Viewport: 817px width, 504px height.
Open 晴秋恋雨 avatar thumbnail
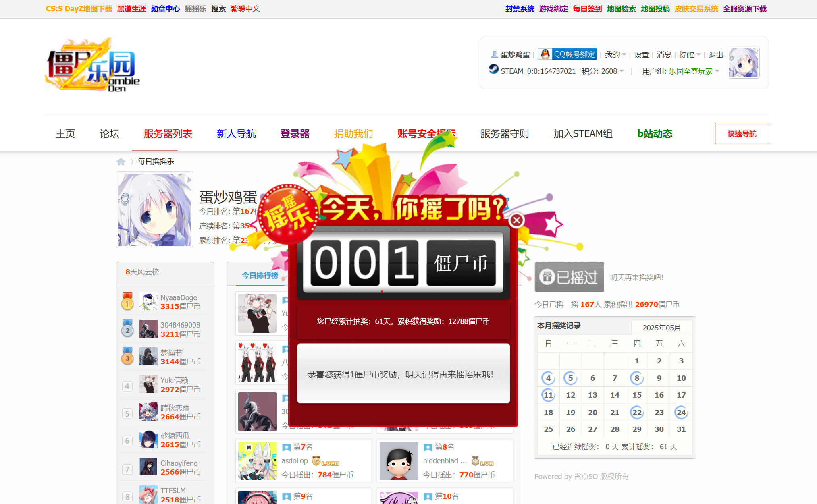148,412
